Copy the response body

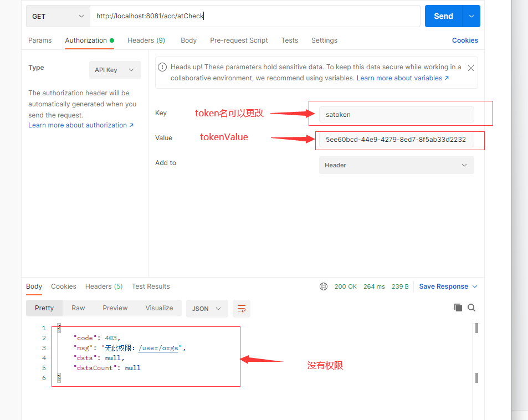pyautogui.click(x=458, y=308)
